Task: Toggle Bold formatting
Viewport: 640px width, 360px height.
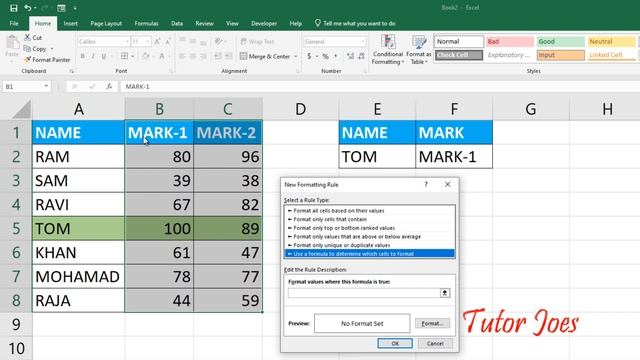Action: 82,56
